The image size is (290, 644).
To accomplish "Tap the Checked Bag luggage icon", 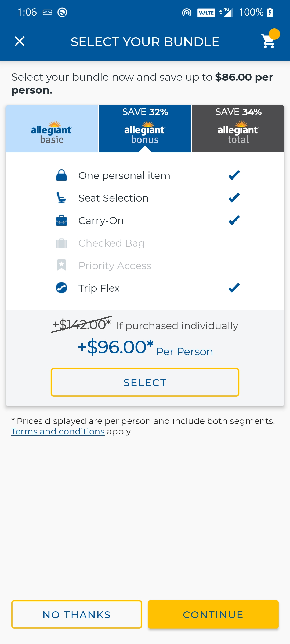I will tap(61, 243).
